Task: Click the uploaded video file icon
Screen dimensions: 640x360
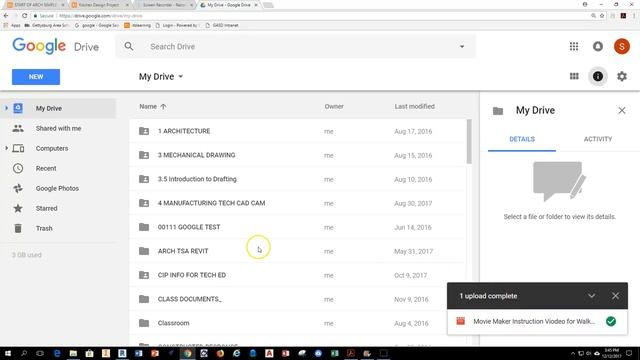Action: [460, 321]
